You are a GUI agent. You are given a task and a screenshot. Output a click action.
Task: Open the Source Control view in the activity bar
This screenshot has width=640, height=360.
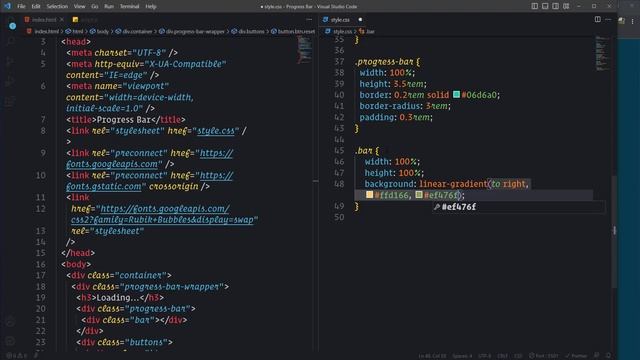pos(10,62)
